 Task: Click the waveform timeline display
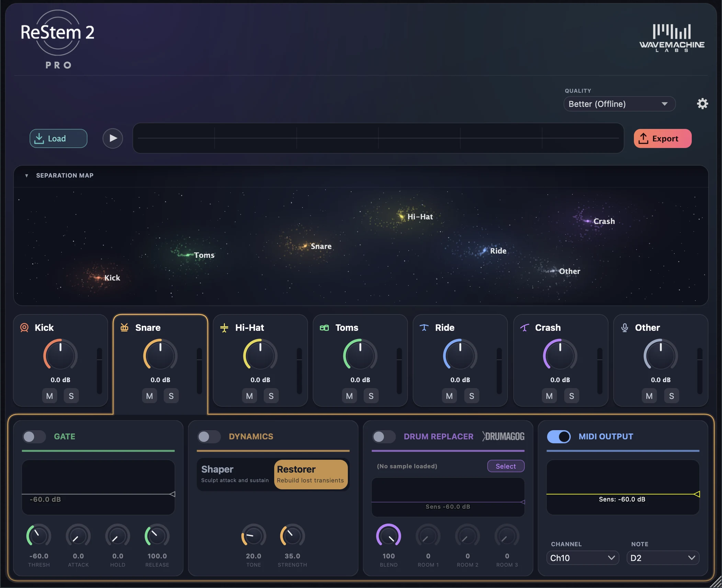click(378, 138)
